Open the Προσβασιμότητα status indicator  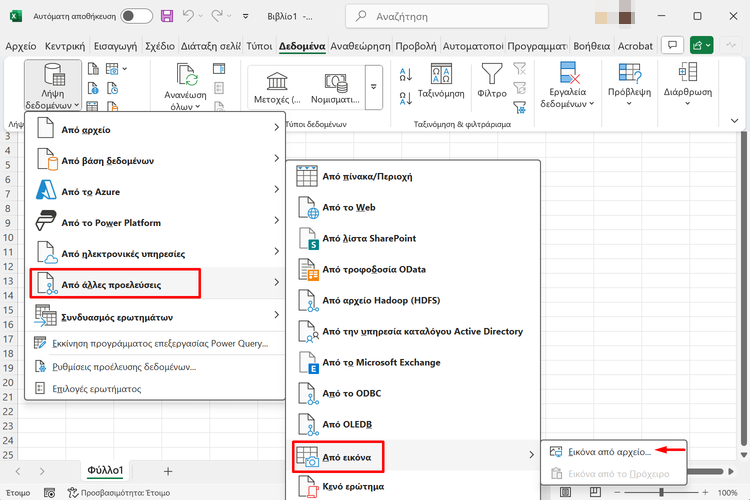click(x=119, y=492)
